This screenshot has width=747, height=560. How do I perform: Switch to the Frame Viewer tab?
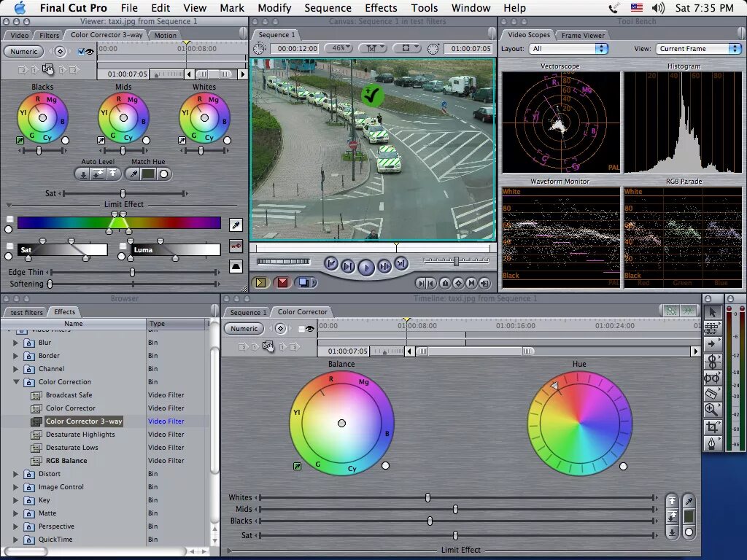click(583, 35)
